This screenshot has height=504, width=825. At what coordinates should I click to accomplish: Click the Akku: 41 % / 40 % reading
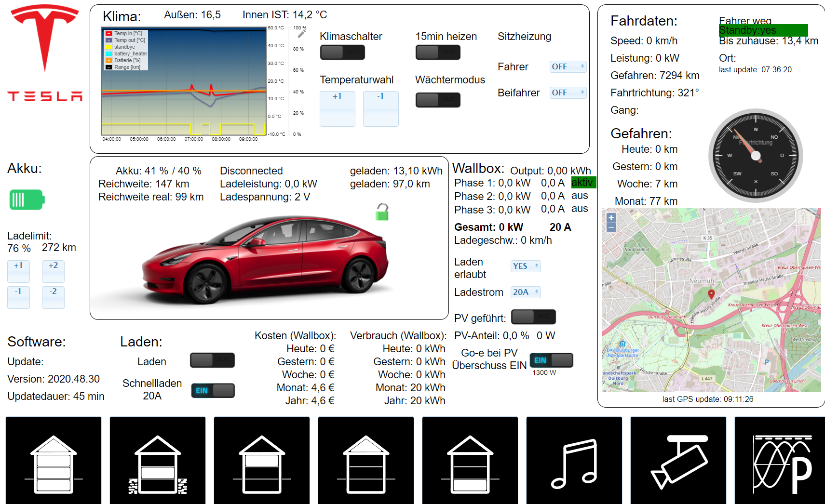coord(159,171)
